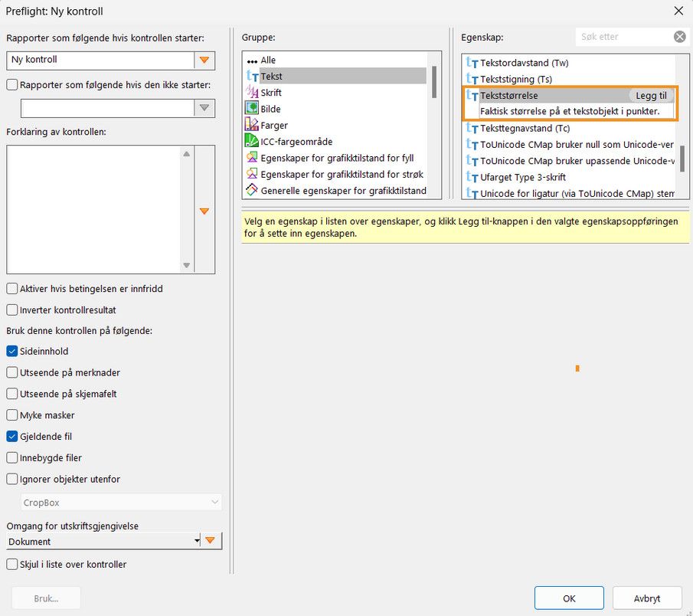The height and width of the screenshot is (616, 693).
Task: Click the Tekstordavstand (Tw) property icon
Action: tap(472, 63)
